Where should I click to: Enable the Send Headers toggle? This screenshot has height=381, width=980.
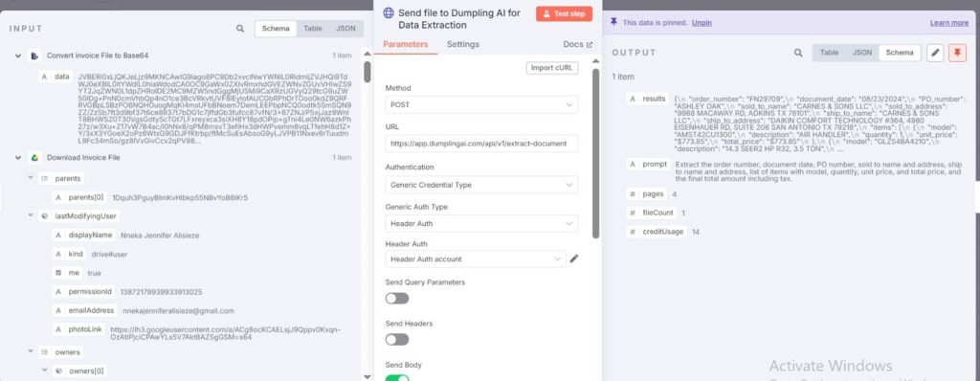pyautogui.click(x=397, y=340)
